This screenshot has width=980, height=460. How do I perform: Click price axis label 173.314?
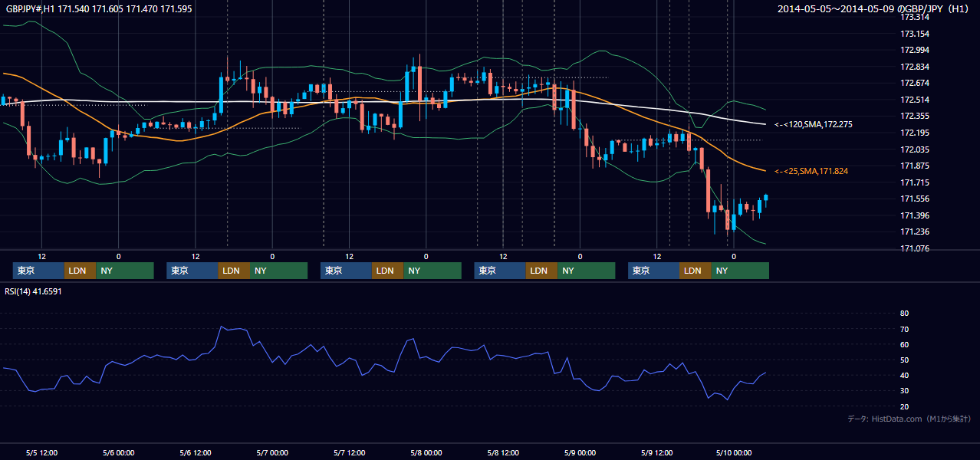(x=914, y=17)
